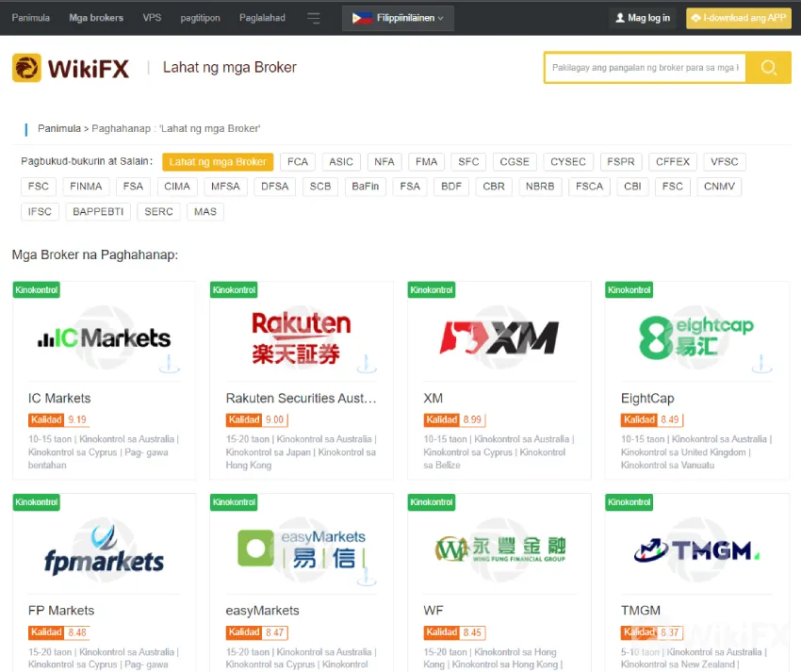Filter by CYSEC regulator

tap(568, 162)
